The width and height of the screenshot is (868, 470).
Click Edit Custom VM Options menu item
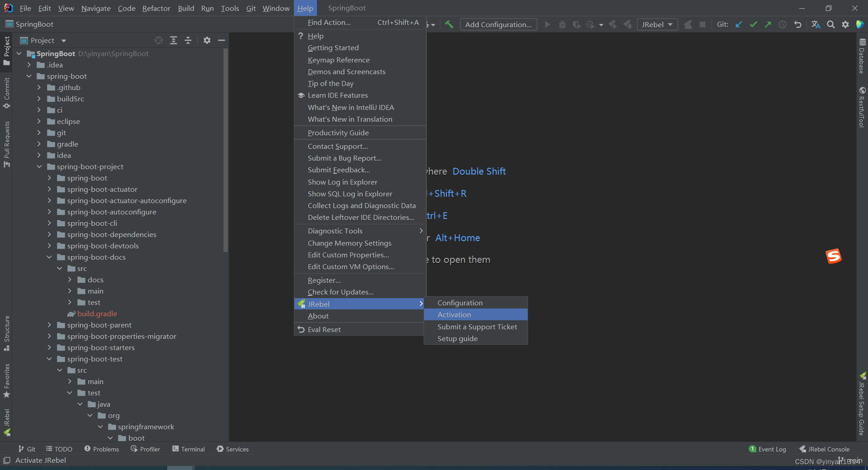click(x=360, y=266)
